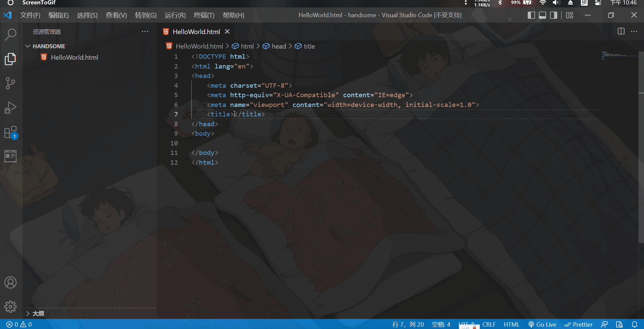Open the Manage settings gear
The image size is (644, 329).
point(10,307)
